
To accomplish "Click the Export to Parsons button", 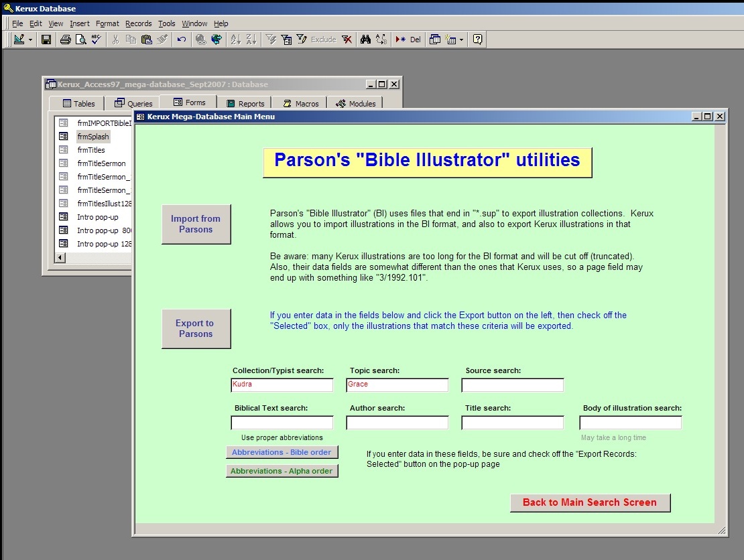I will 196,329.
